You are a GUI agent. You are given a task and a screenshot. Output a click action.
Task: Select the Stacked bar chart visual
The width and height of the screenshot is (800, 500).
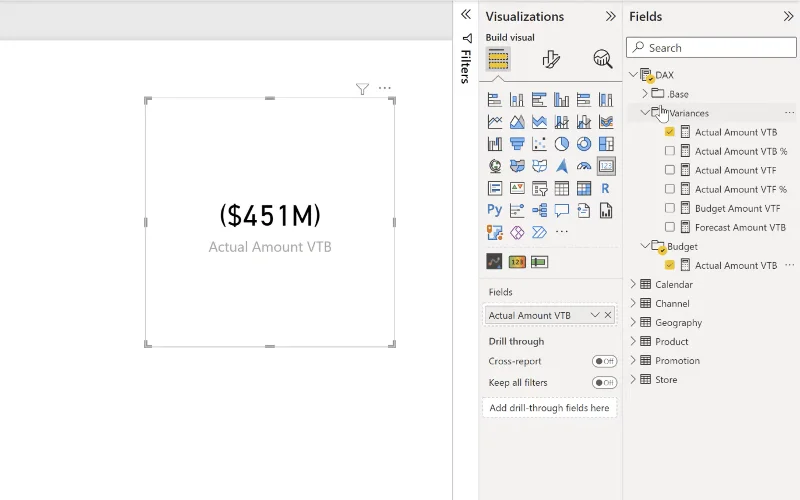pyautogui.click(x=494, y=99)
